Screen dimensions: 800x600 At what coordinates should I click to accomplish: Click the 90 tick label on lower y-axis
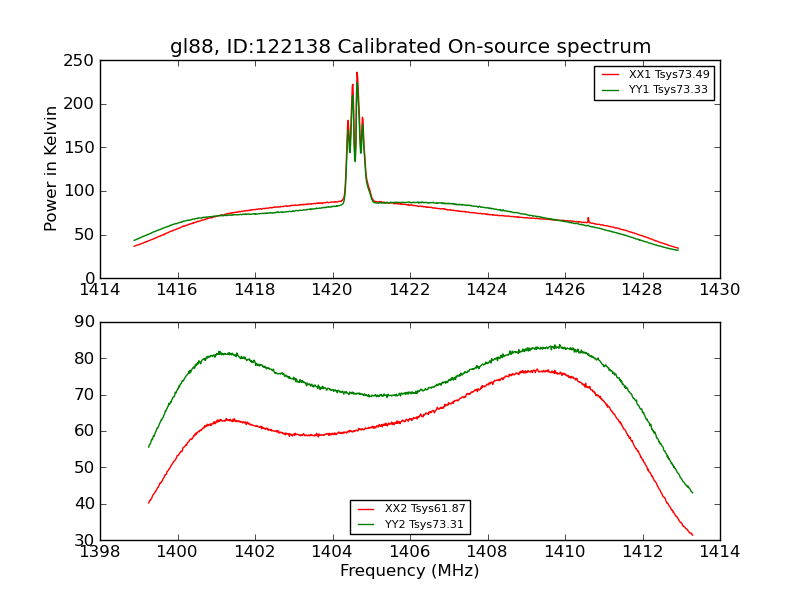[85, 322]
